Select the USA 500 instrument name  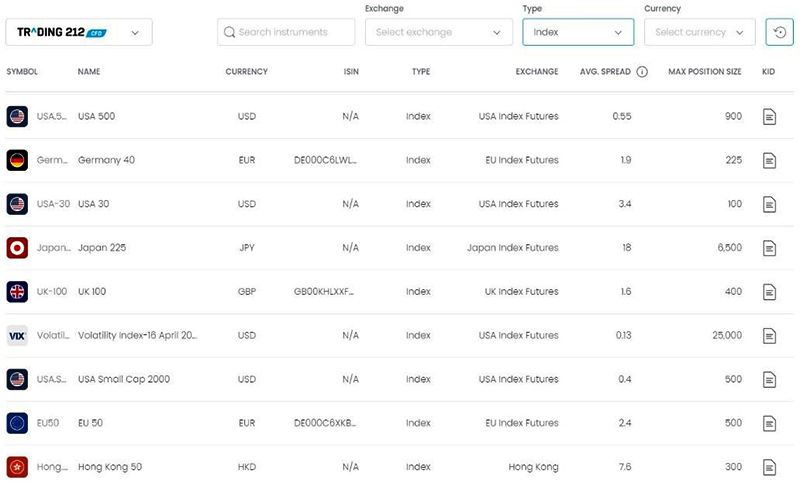pos(96,116)
